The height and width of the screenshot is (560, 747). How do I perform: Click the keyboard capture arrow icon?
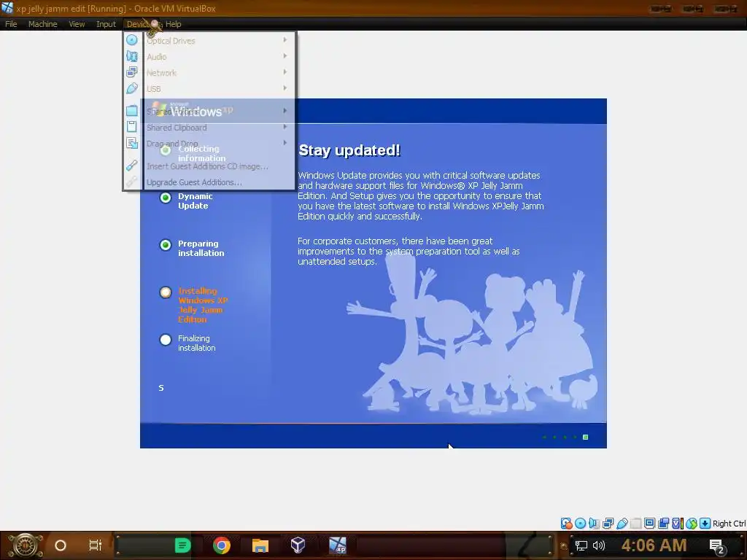coord(705,524)
